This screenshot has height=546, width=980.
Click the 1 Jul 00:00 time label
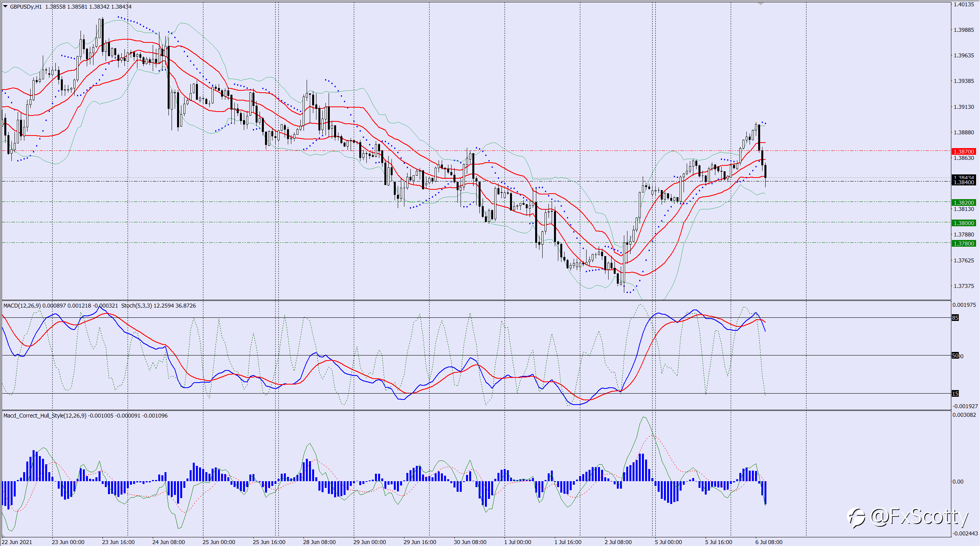click(x=517, y=542)
